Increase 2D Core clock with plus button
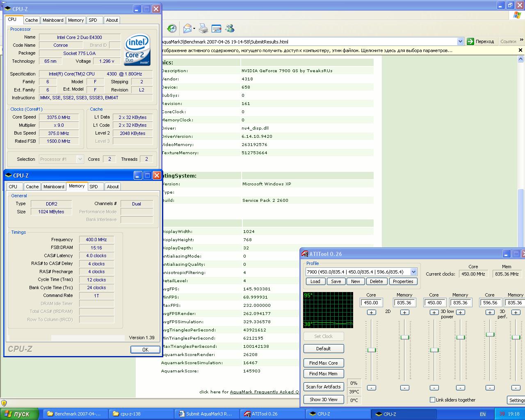The image size is (525, 420). [371, 313]
